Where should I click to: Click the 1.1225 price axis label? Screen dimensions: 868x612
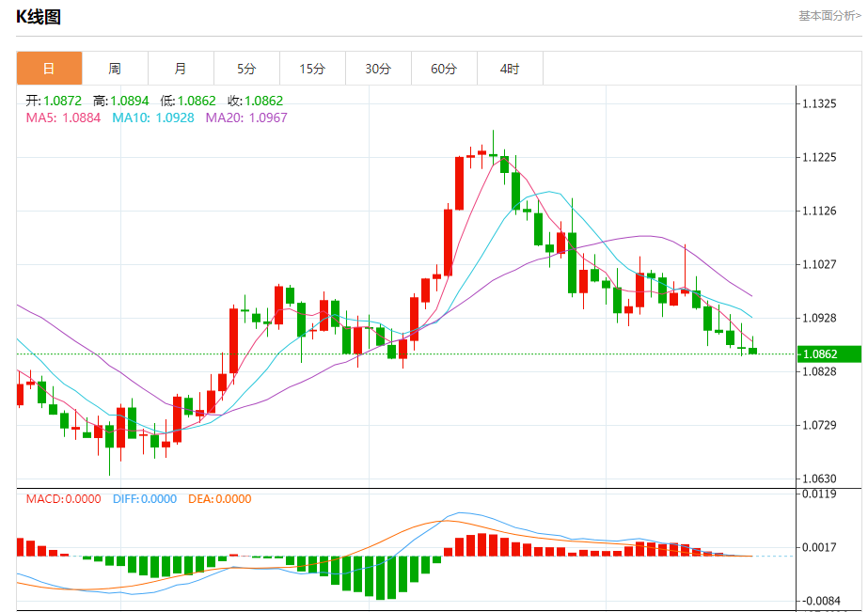(820, 157)
